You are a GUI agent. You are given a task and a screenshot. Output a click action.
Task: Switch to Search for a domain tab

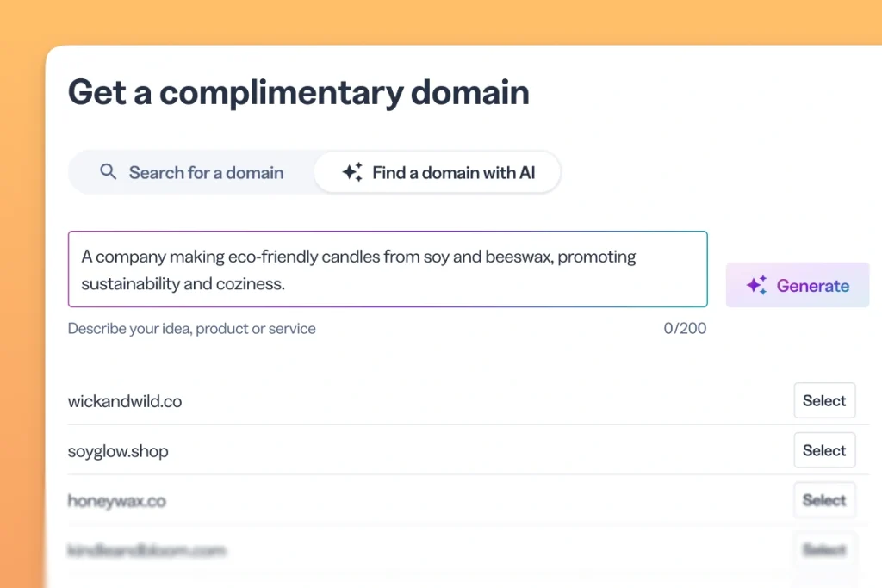click(x=192, y=172)
